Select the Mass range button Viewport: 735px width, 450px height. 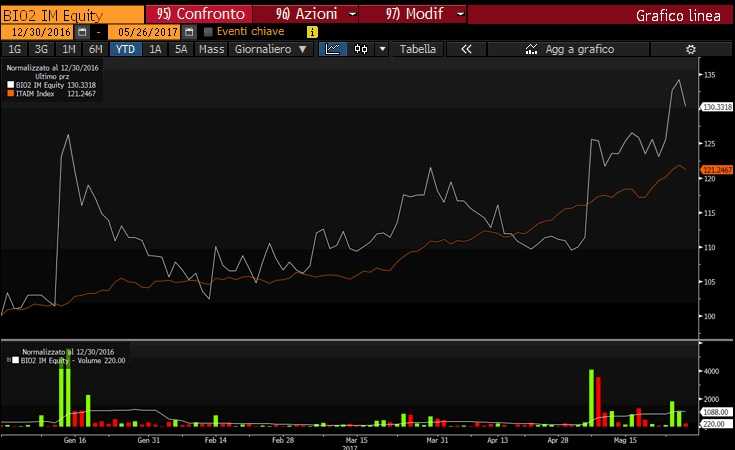[x=211, y=49]
